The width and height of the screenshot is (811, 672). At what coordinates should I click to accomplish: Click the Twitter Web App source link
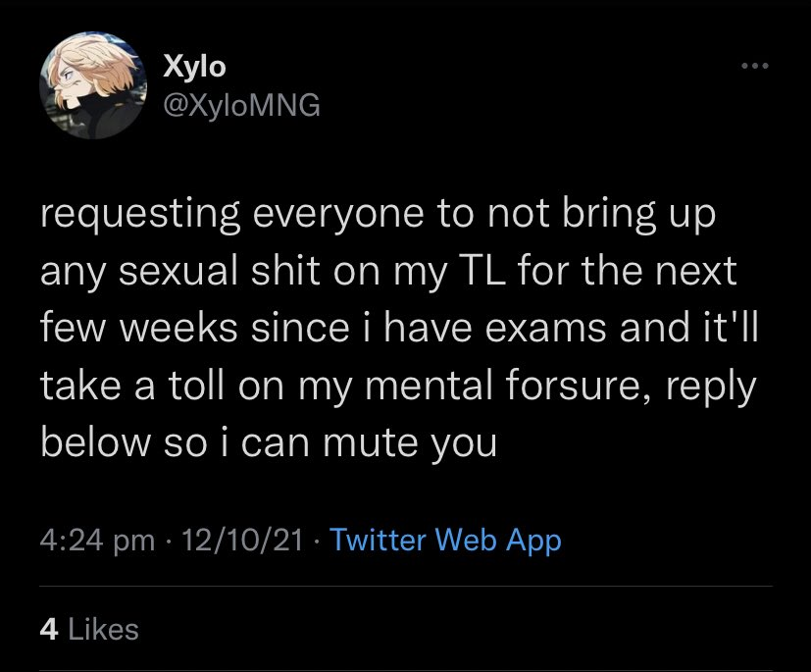[445, 540]
